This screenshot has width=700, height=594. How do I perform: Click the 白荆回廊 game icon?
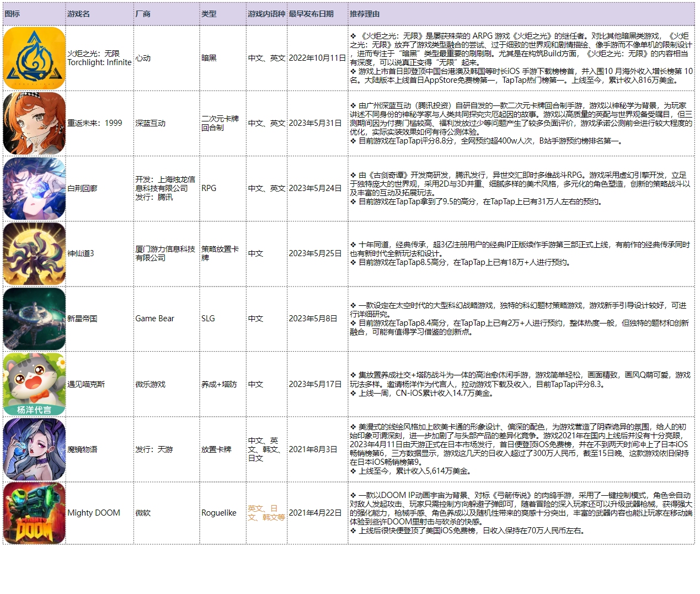tap(34, 188)
